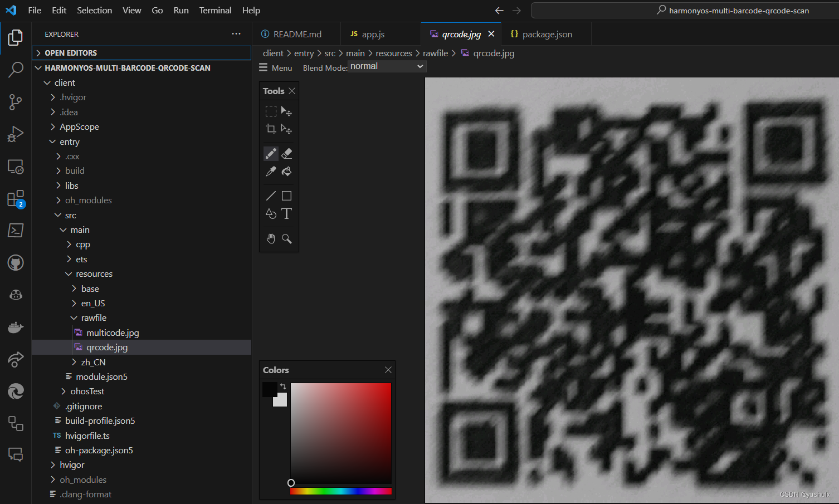Go back using the navigation arrow
The image size is (839, 504).
[x=499, y=10]
